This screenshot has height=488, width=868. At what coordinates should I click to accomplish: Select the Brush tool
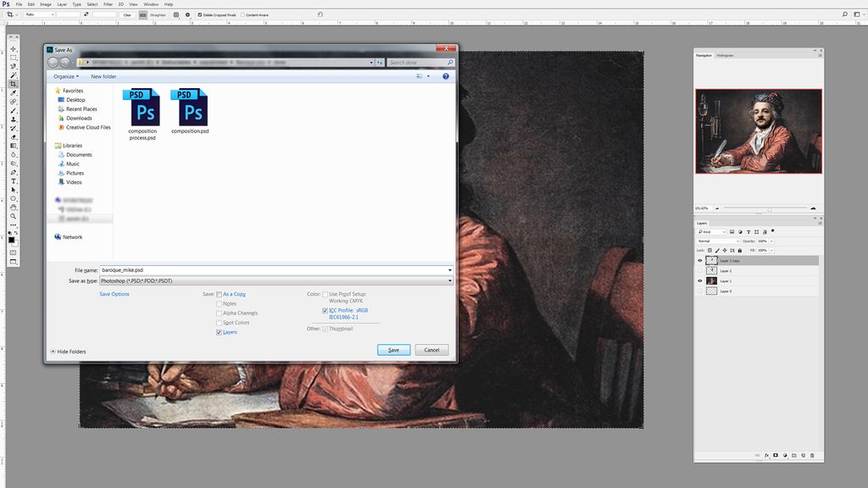point(14,111)
